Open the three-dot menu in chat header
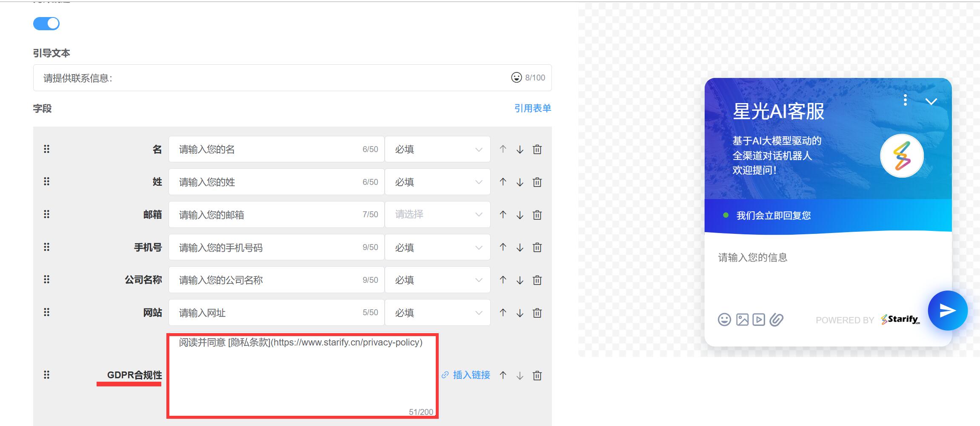 905,100
